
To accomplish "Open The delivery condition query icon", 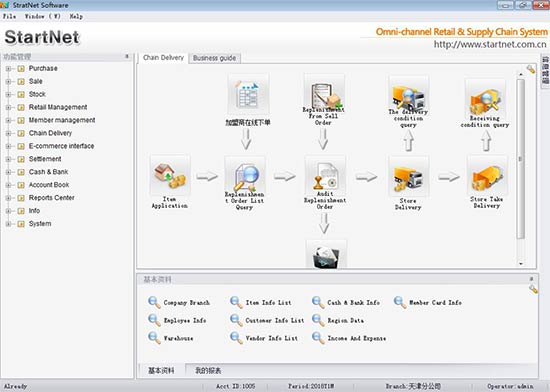I will click(409, 94).
